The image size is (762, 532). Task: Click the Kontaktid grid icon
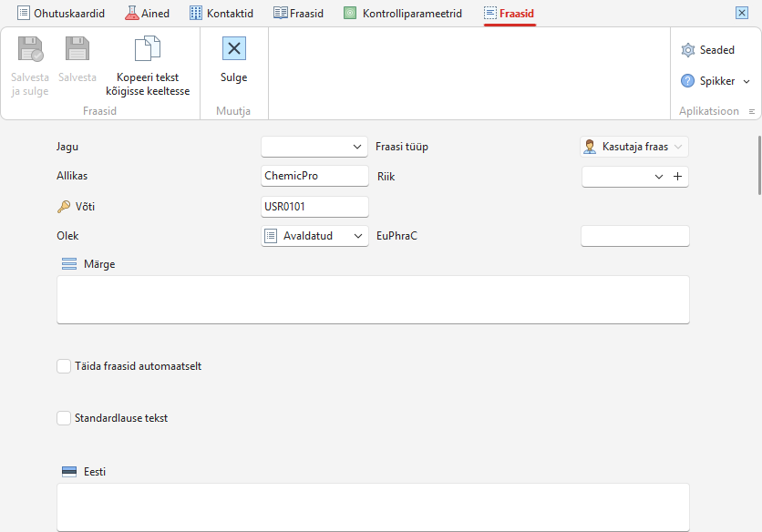pos(196,13)
